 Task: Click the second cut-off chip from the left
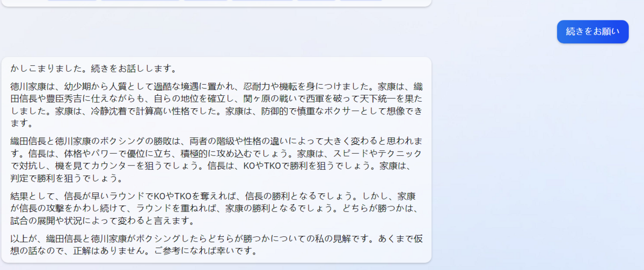pyautogui.click(x=140, y=1)
